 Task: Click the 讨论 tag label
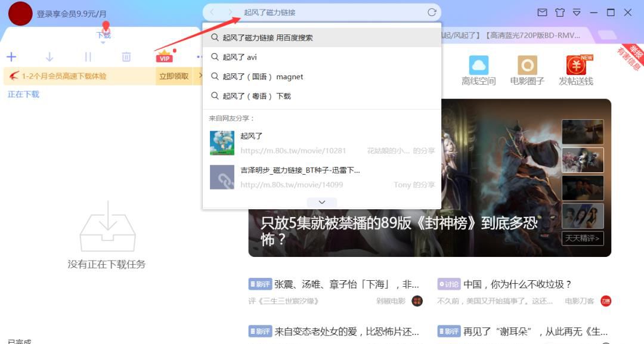tap(449, 284)
